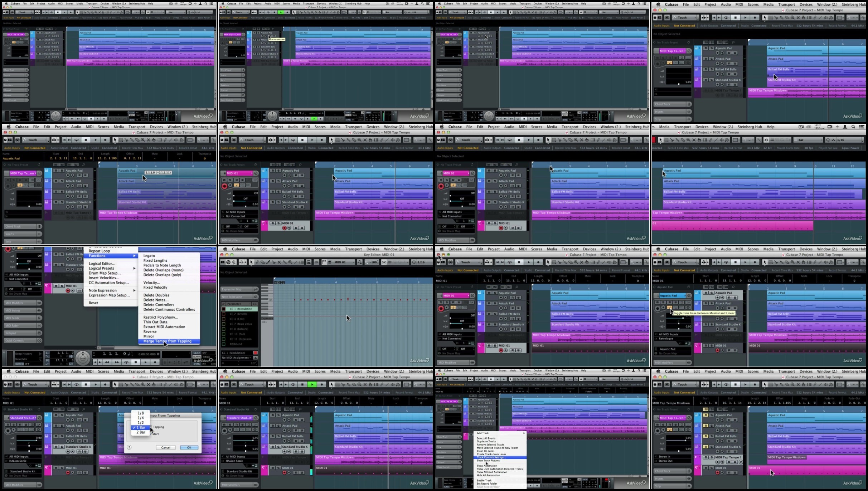Viewport: 868px width, 491px height.
Task: Click red color swatch beside CC 1 (Modulation) field
Action: coord(255,353)
